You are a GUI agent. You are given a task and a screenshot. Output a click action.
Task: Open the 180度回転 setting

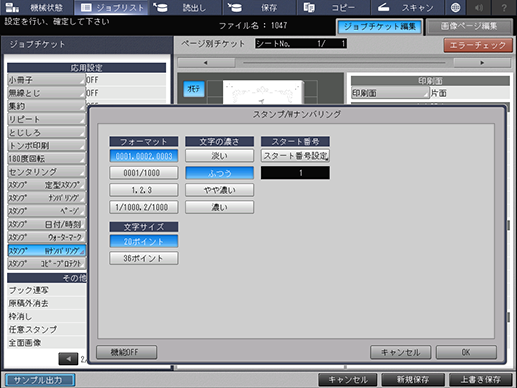pos(46,159)
